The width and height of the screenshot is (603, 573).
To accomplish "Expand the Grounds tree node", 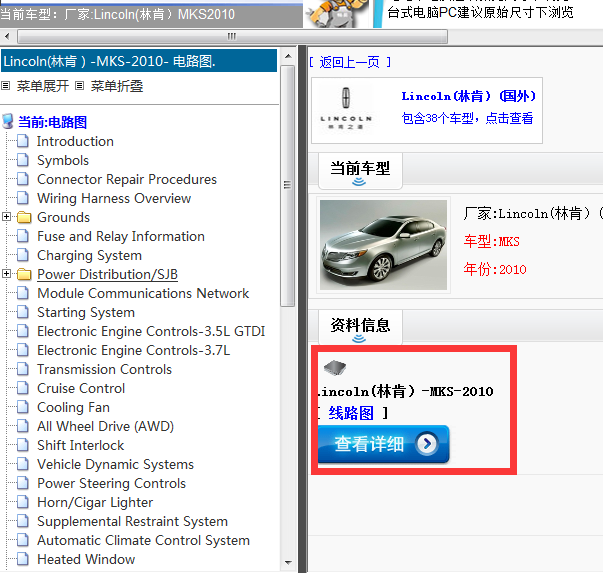I will point(6,217).
